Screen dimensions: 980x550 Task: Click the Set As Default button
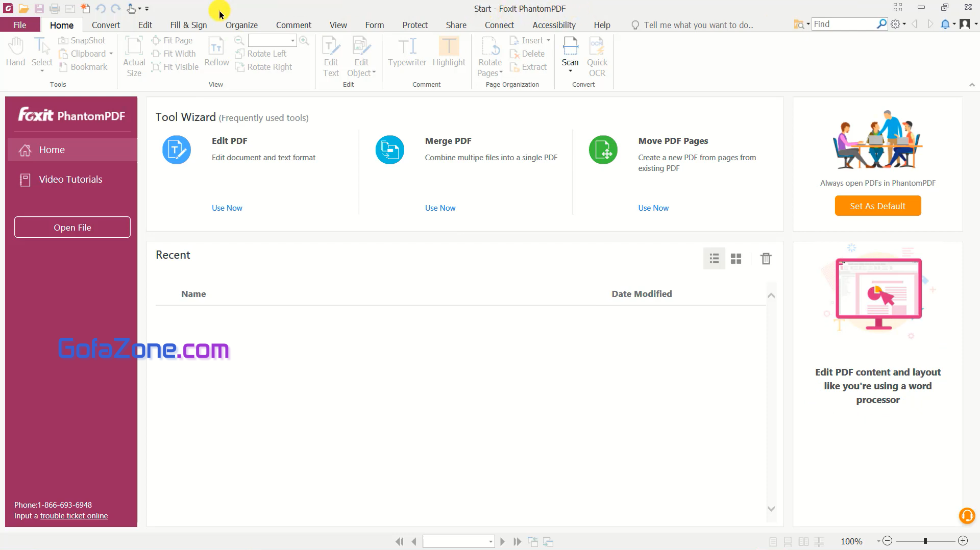point(877,206)
